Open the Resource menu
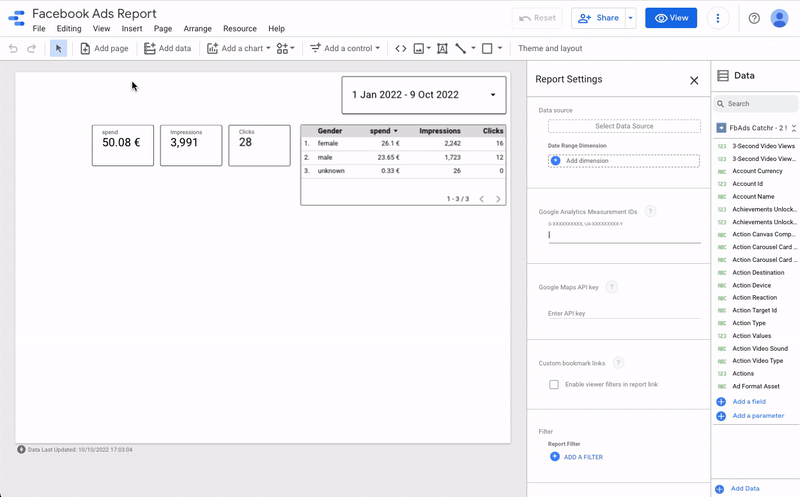Viewport: 800px width, 497px height. click(x=239, y=29)
